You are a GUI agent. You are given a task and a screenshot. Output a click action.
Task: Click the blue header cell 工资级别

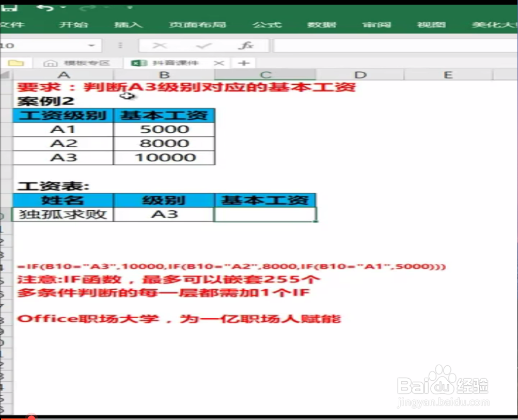62,115
